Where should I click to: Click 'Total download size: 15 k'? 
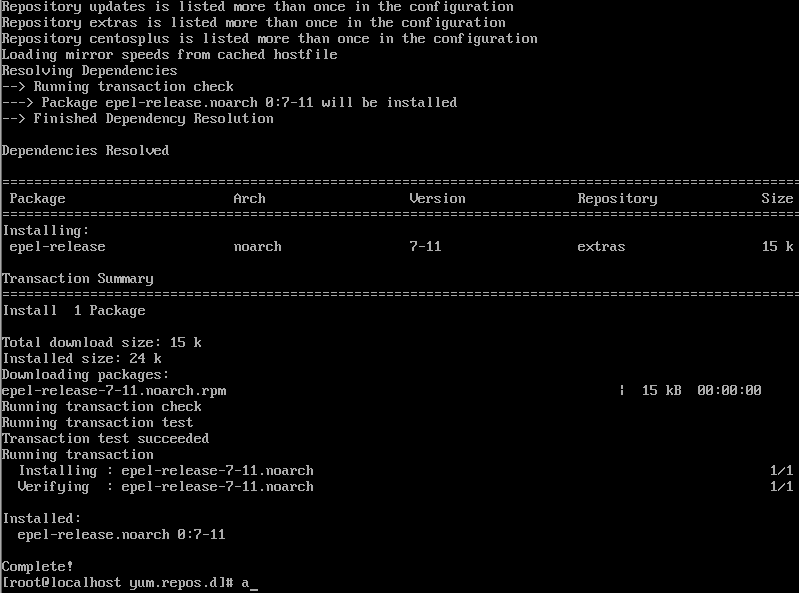pyautogui.click(x=102, y=342)
